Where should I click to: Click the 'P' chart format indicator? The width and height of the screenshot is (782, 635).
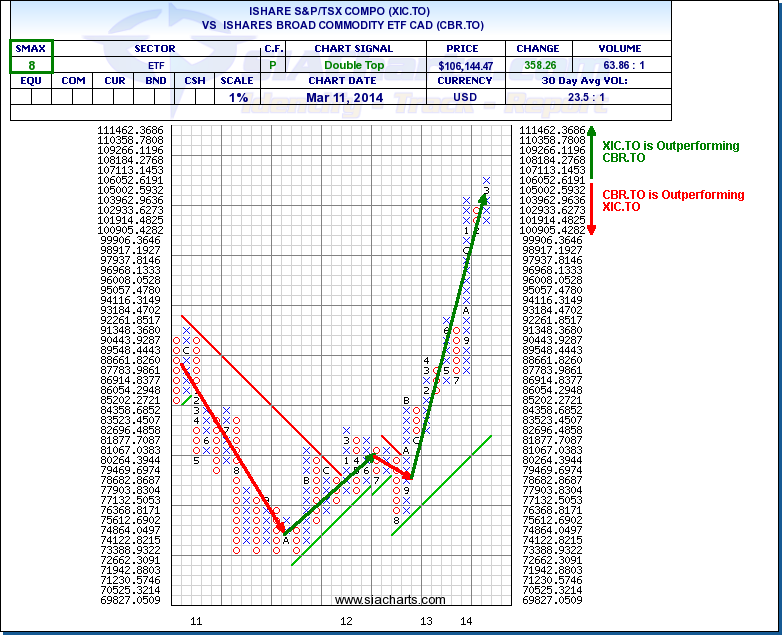273,65
